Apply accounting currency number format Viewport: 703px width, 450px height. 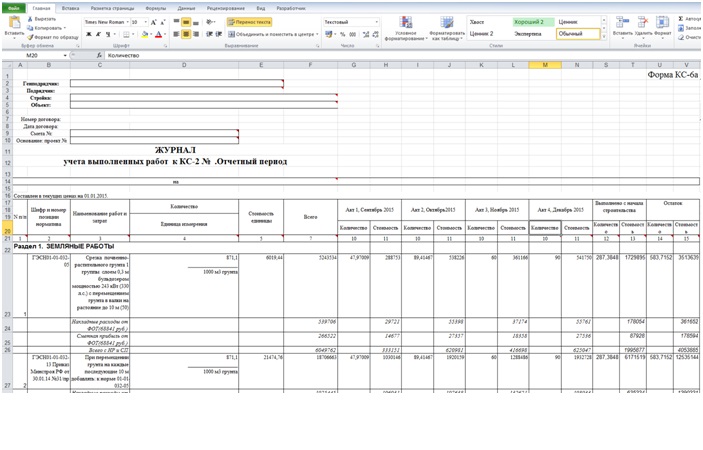tap(329, 35)
